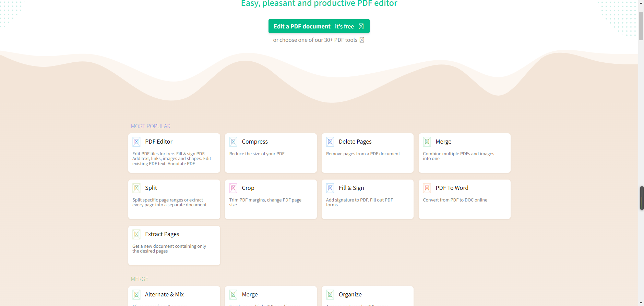Click the Alternate & Mix icon

[x=136, y=295]
